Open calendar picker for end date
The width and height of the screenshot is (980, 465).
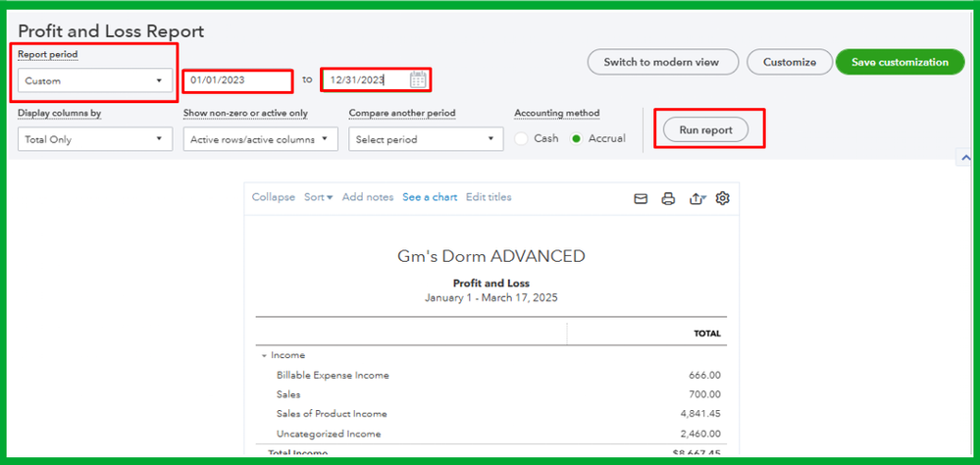(418, 80)
